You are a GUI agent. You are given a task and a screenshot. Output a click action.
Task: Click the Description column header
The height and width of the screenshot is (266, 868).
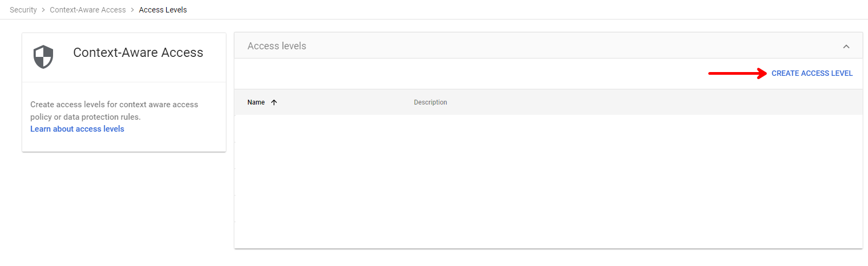(430, 102)
